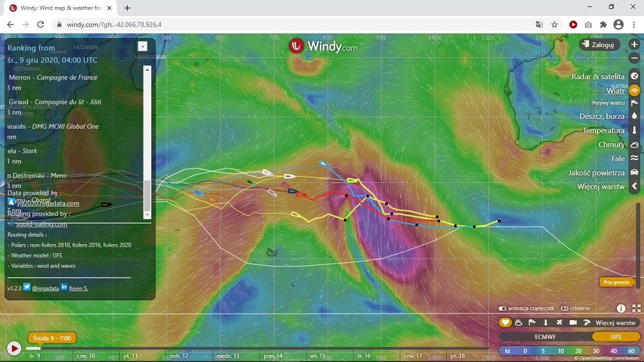Select the Deszcz, burza raindrop icon
Viewport: 644px width, 362px height.
[634, 117]
